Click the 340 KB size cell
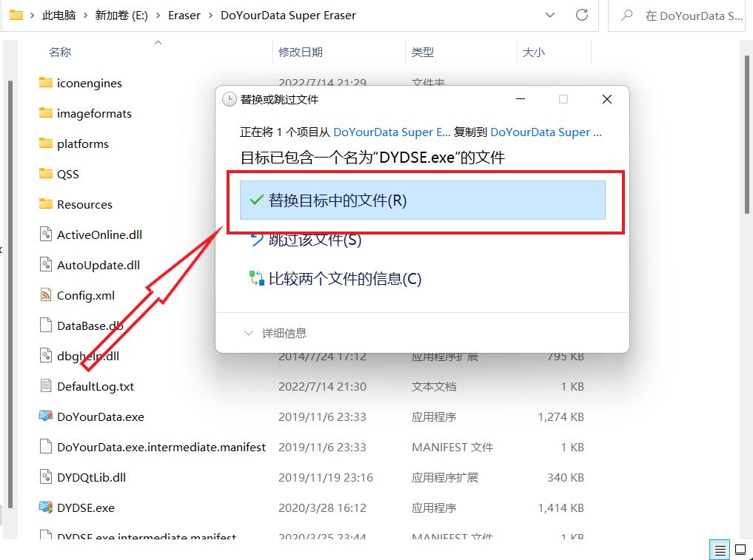 566,477
